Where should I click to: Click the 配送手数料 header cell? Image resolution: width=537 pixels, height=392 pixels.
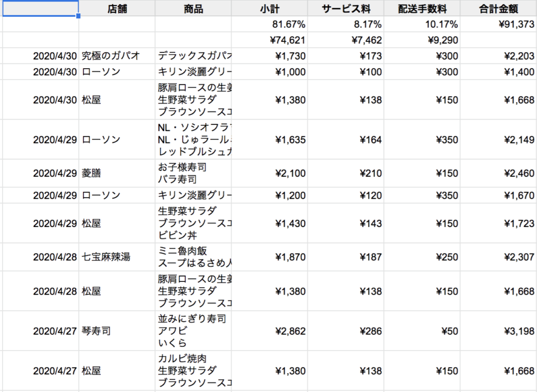point(422,8)
